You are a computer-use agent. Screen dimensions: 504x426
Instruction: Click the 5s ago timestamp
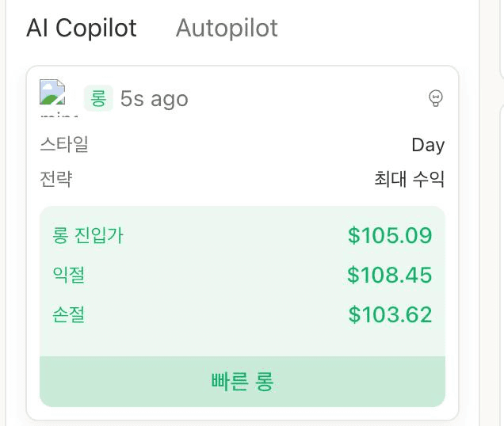[155, 99]
